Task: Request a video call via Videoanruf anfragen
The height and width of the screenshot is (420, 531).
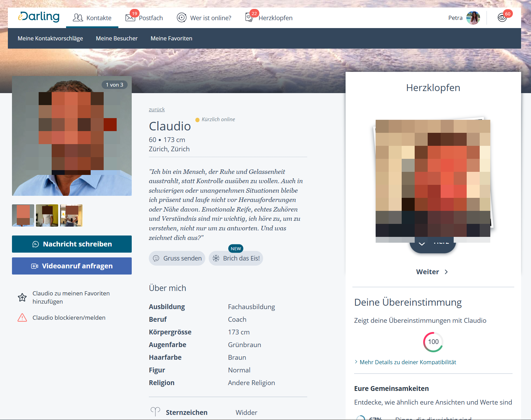Action: click(x=72, y=266)
